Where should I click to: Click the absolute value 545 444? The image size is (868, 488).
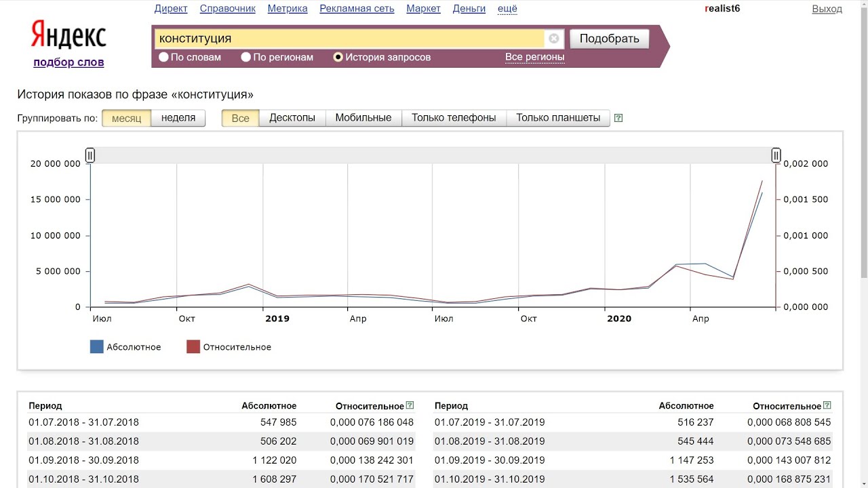(695, 441)
